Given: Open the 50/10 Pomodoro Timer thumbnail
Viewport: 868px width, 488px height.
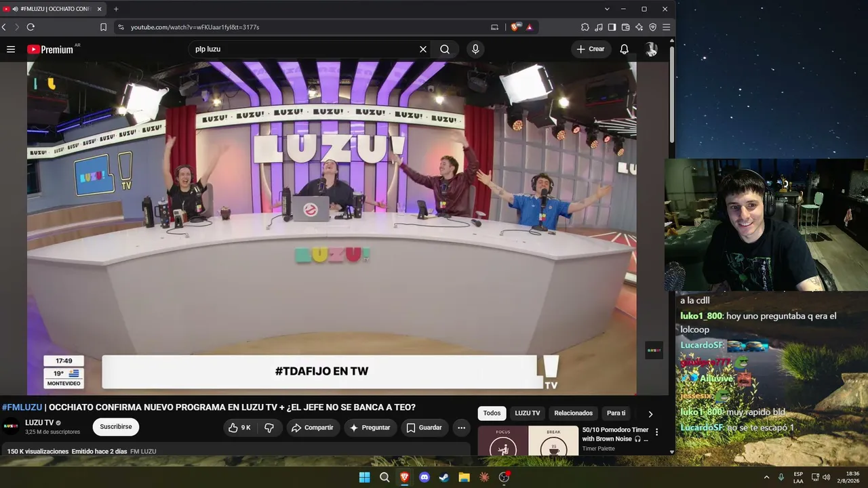Looking at the screenshot, I should click(x=528, y=441).
